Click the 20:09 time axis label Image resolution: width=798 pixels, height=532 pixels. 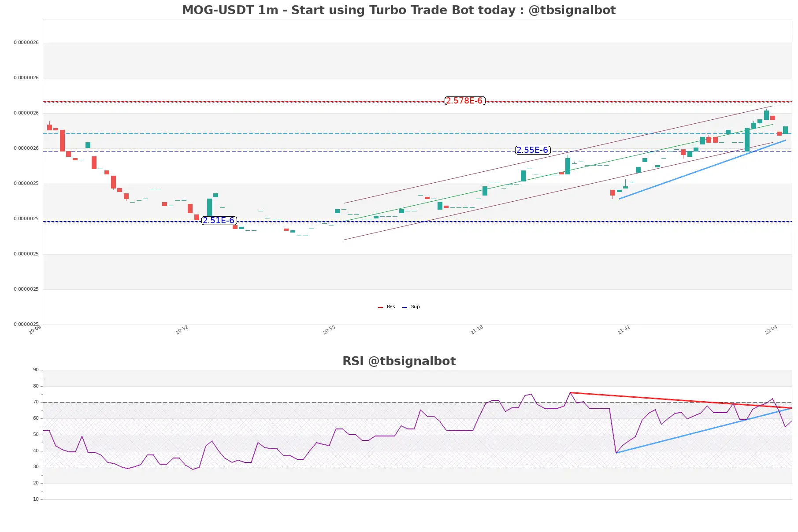point(35,330)
